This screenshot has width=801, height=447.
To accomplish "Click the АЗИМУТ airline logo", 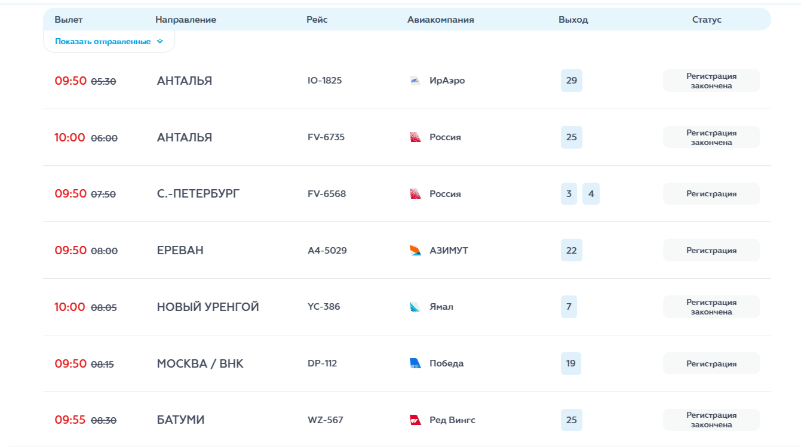I will (415, 250).
